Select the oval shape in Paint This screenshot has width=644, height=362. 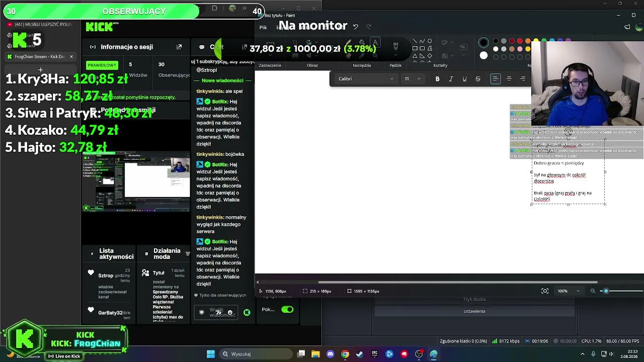(x=429, y=41)
